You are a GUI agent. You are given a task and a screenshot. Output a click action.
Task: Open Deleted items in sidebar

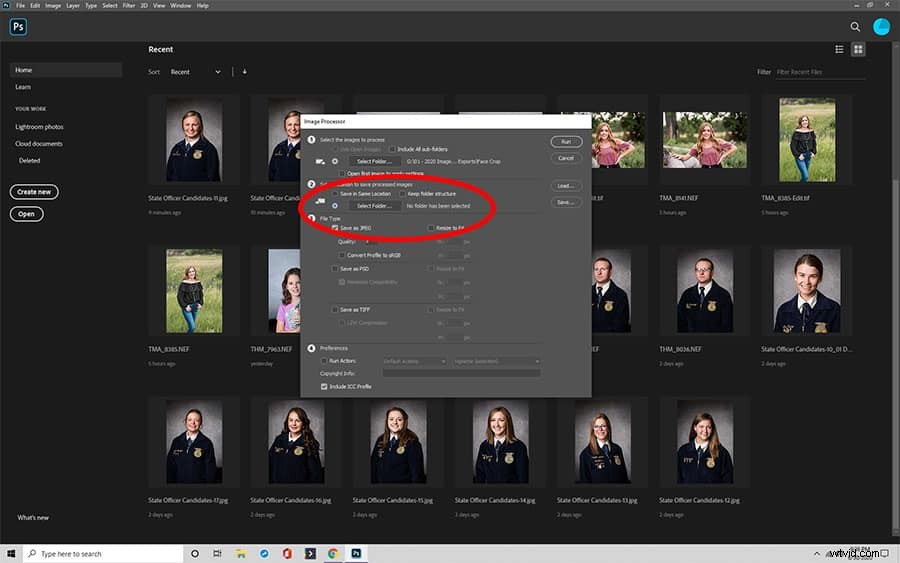click(x=29, y=161)
